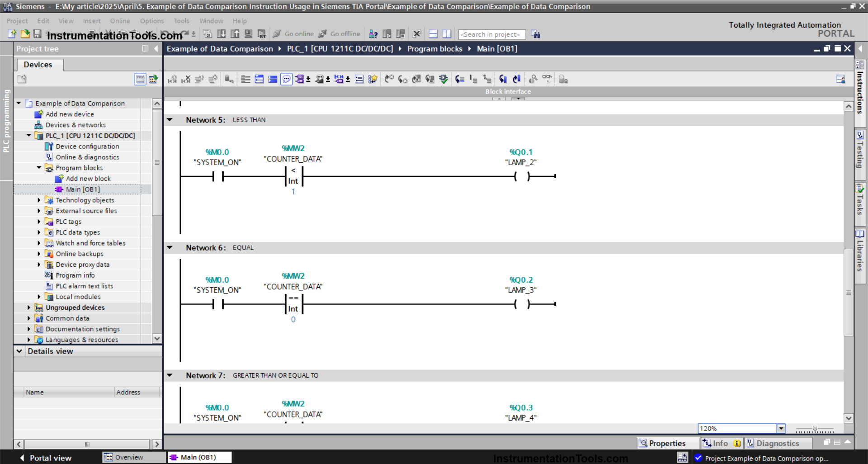Click the Save project icon
The height and width of the screenshot is (464, 868).
[x=38, y=34]
